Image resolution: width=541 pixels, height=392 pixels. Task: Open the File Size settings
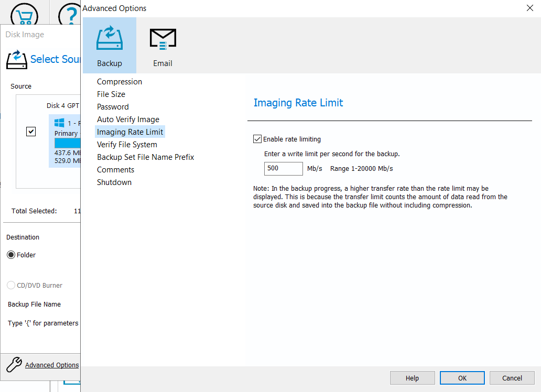111,94
